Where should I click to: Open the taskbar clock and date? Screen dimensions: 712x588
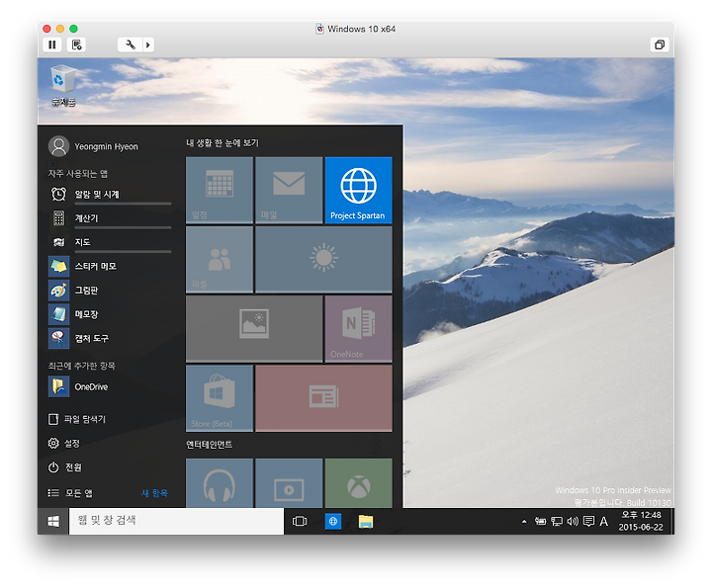point(641,521)
